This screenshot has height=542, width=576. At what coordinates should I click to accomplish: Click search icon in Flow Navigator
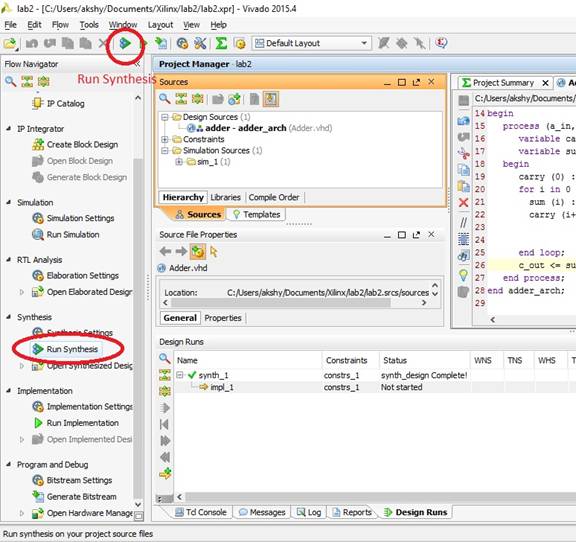pos(10,81)
